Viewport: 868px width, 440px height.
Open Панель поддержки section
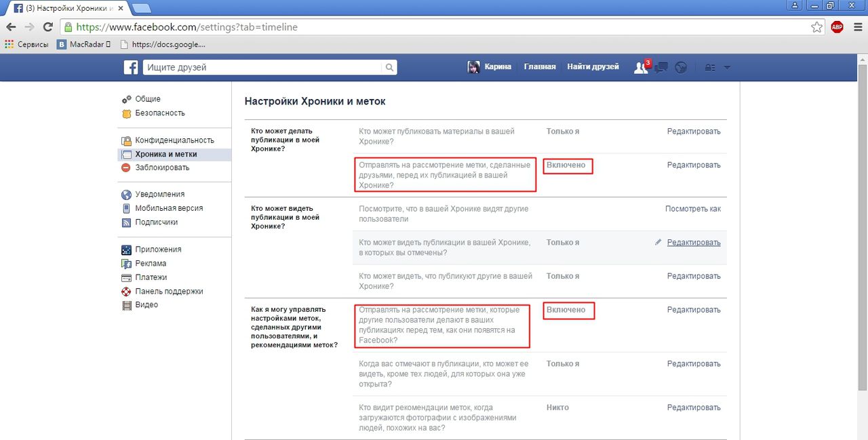(x=169, y=292)
